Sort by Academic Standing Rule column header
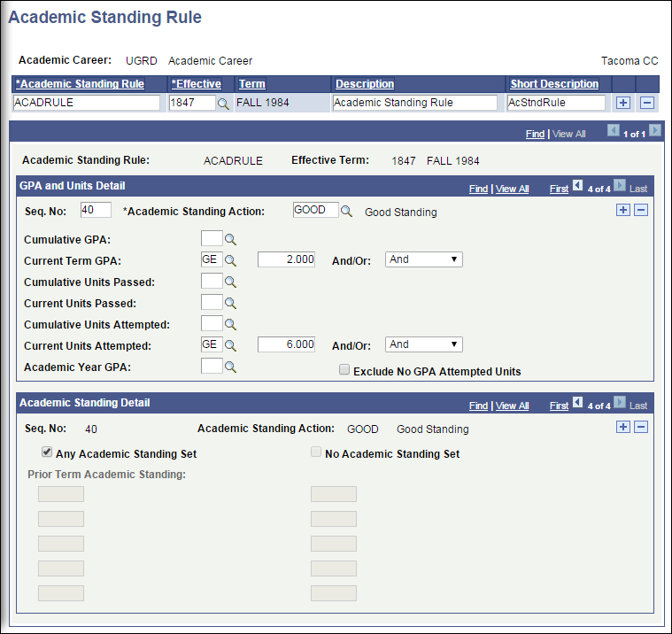672x634 pixels. coord(80,83)
